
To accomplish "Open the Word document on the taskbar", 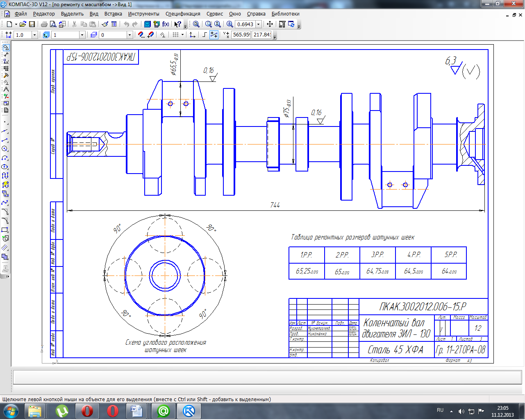I will (136, 411).
